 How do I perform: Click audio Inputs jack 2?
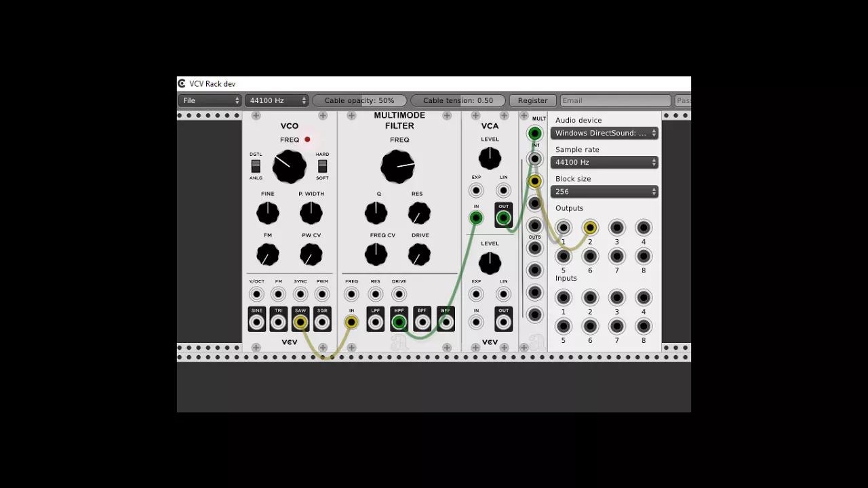(590, 298)
